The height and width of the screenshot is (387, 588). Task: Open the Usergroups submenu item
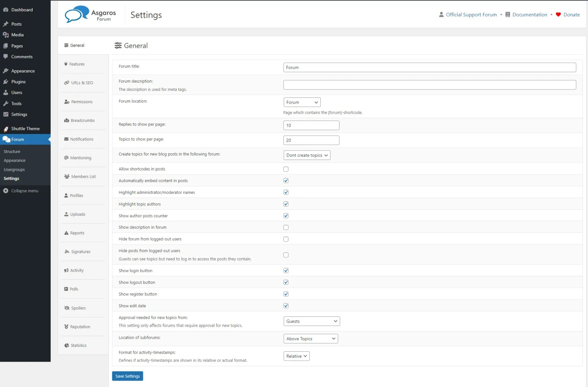[14, 170]
